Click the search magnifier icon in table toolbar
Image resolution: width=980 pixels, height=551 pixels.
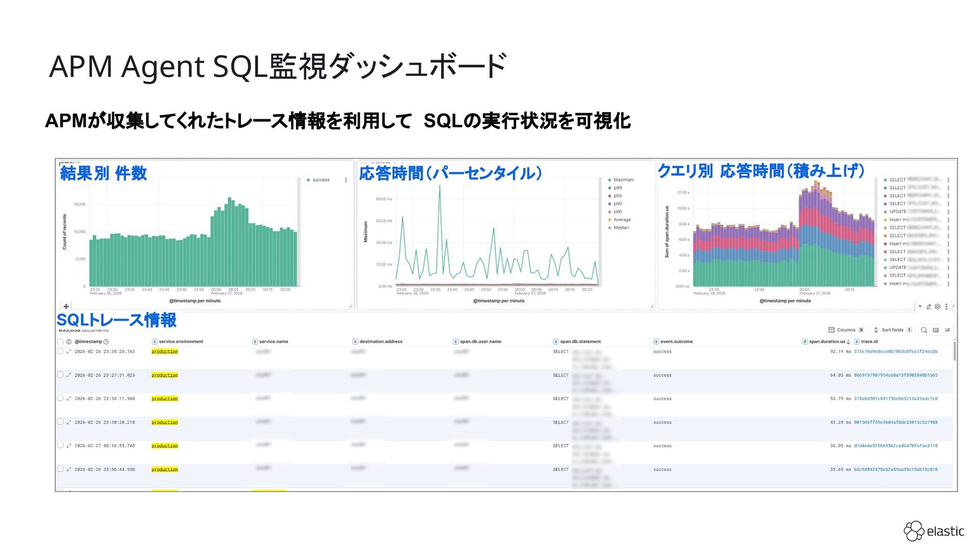(x=924, y=330)
